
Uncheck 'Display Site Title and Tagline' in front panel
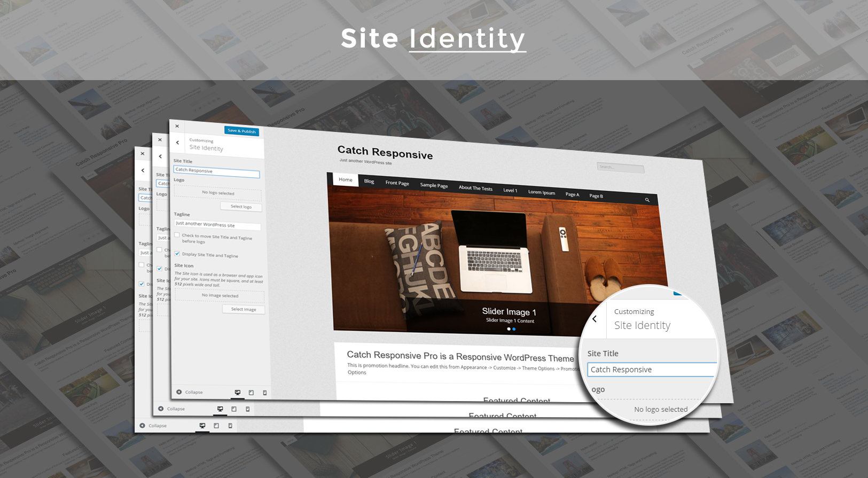(x=177, y=254)
